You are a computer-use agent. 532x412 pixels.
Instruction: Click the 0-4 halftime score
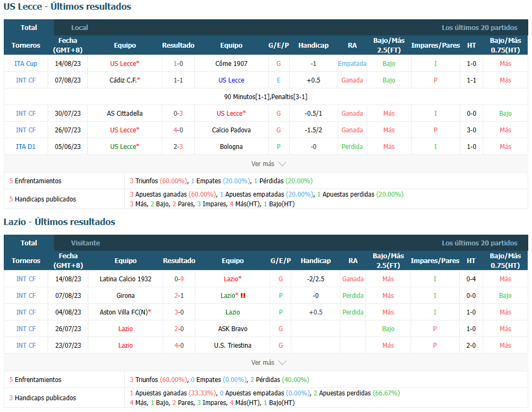pyautogui.click(x=471, y=279)
